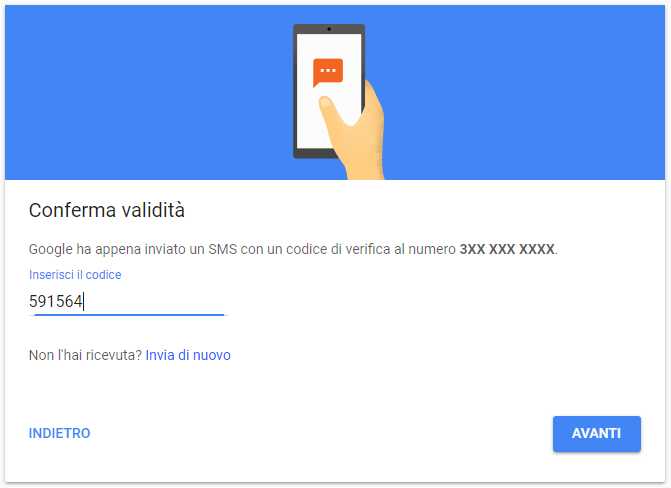Click the "Non l'hai ricevuta?" text
This screenshot has height=488, width=671.
click(85, 355)
